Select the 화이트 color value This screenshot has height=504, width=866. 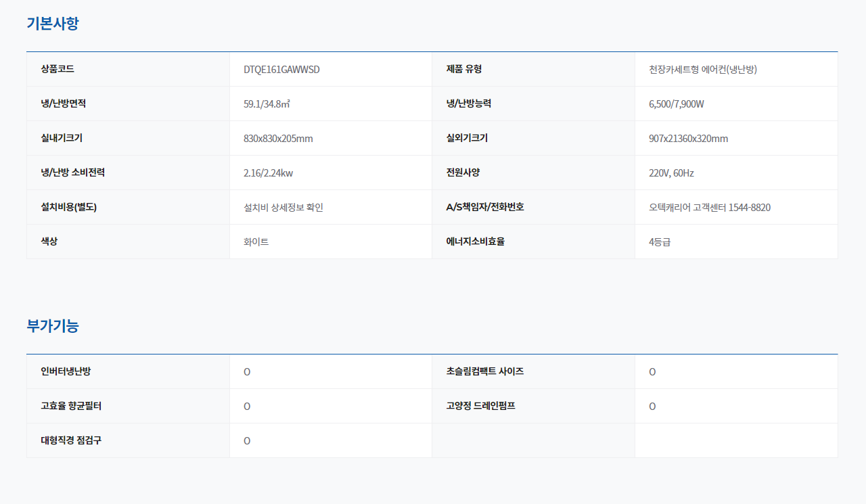[x=256, y=242]
